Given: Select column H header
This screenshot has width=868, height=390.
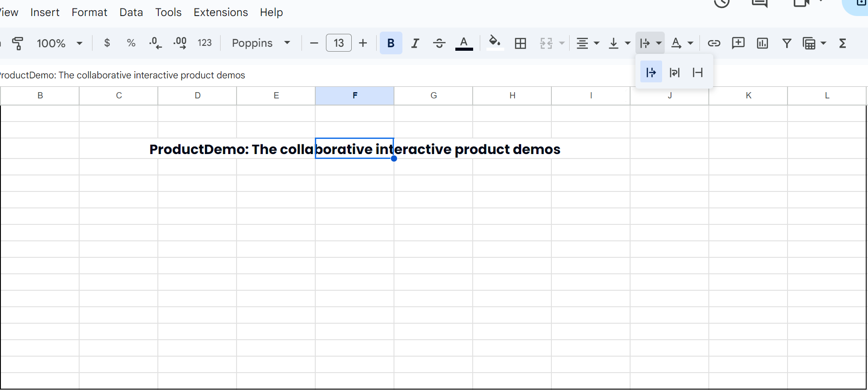Looking at the screenshot, I should (x=512, y=96).
